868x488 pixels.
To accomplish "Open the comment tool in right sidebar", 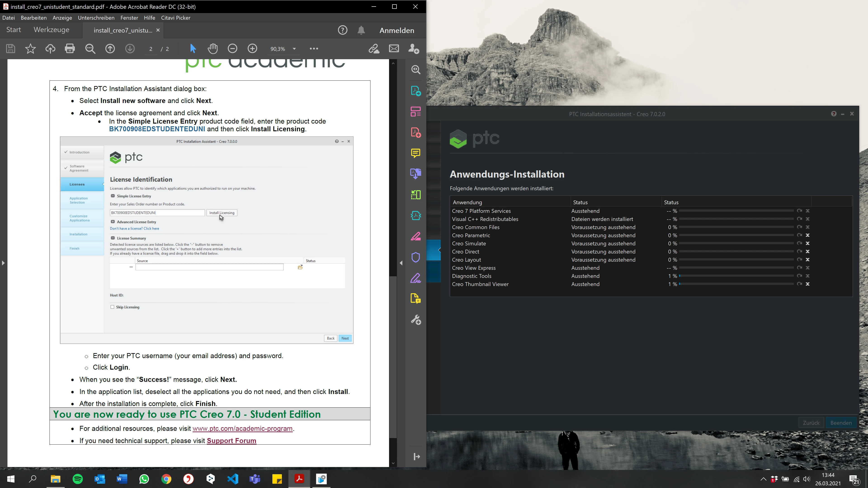I will 415,153.
